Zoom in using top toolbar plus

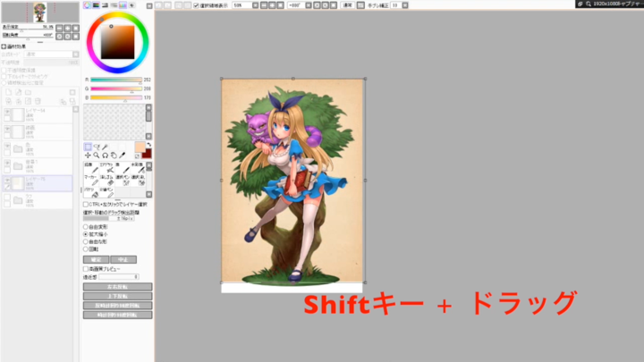point(272,5)
